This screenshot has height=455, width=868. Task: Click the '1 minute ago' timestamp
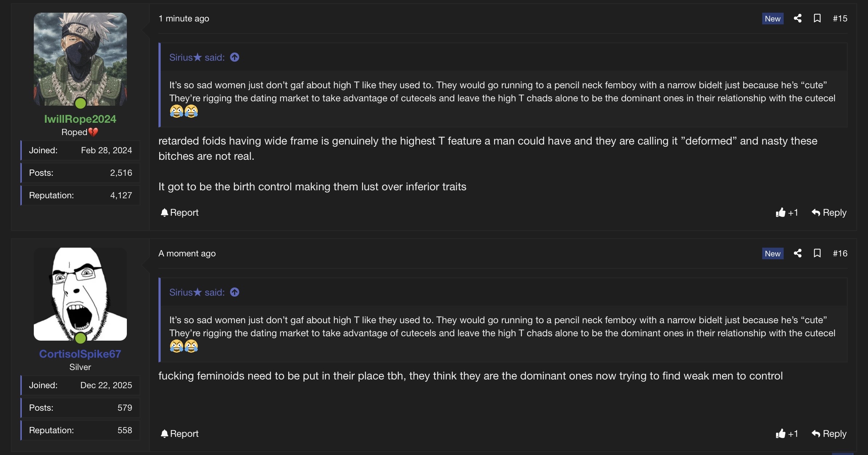pos(184,19)
